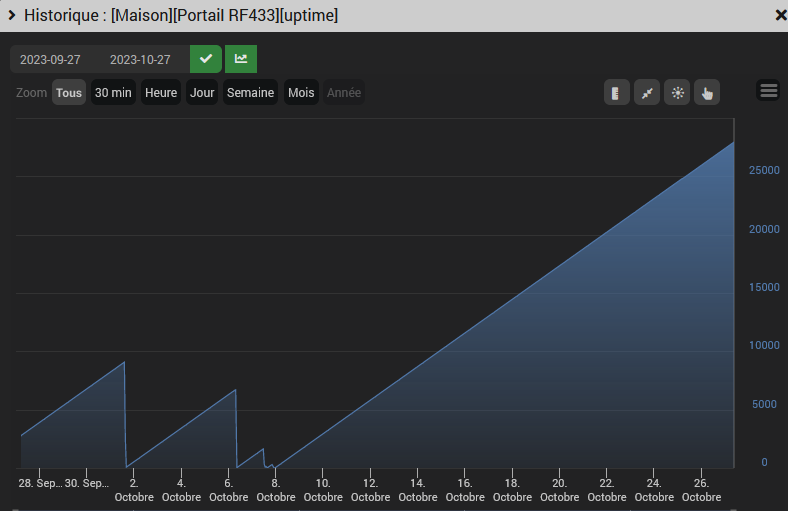The width and height of the screenshot is (788, 511).
Task: Click the '30. Sep...' x-axis label
Action: pos(86,483)
